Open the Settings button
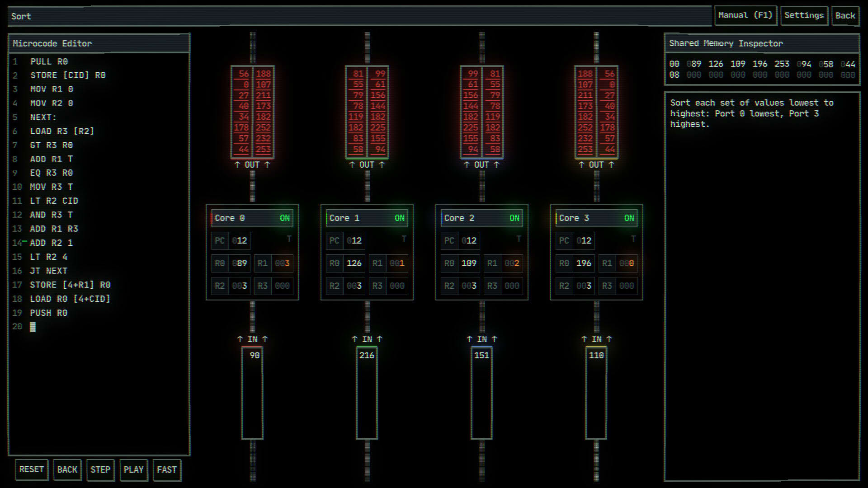This screenshot has width=868, height=488. [x=804, y=15]
